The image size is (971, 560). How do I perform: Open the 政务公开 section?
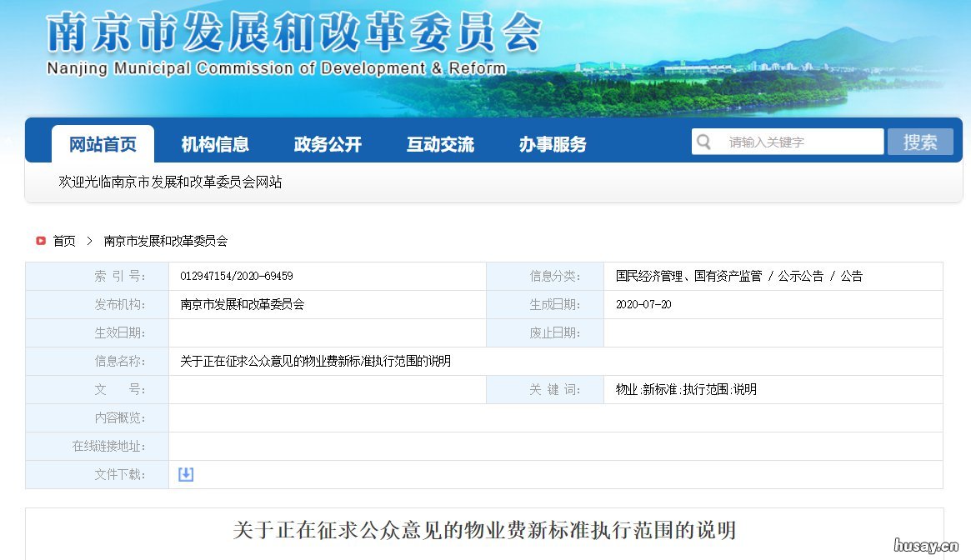pos(326,143)
